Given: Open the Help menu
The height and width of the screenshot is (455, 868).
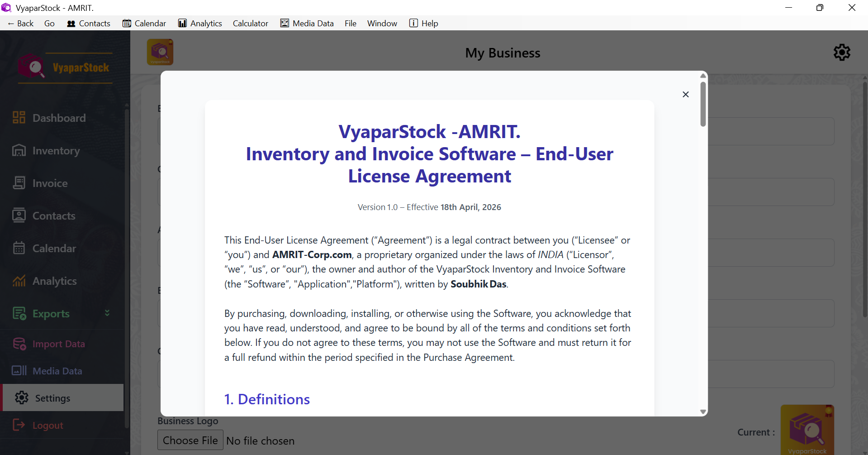Looking at the screenshot, I should (423, 23).
